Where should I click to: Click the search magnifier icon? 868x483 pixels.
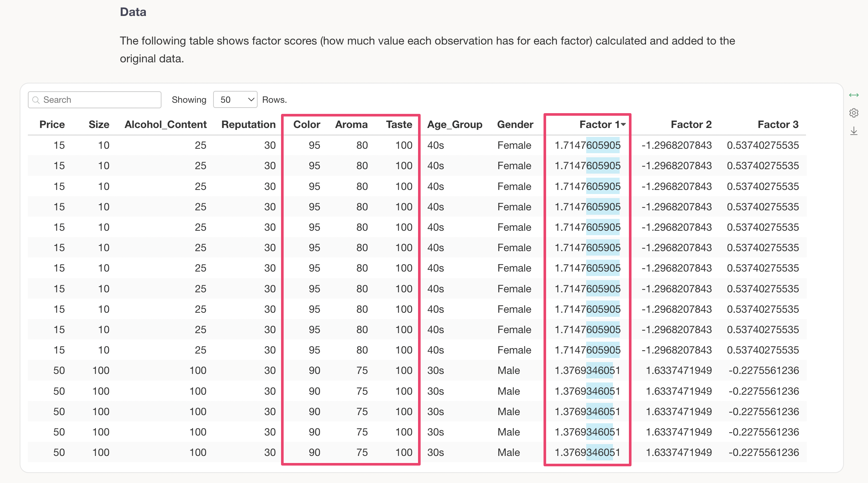pos(36,100)
